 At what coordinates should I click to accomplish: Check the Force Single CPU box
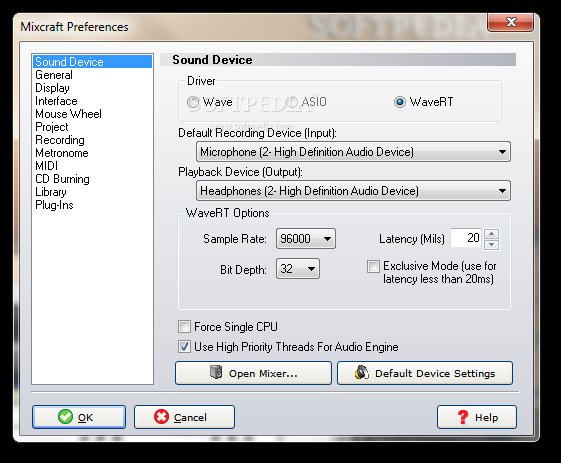(184, 327)
